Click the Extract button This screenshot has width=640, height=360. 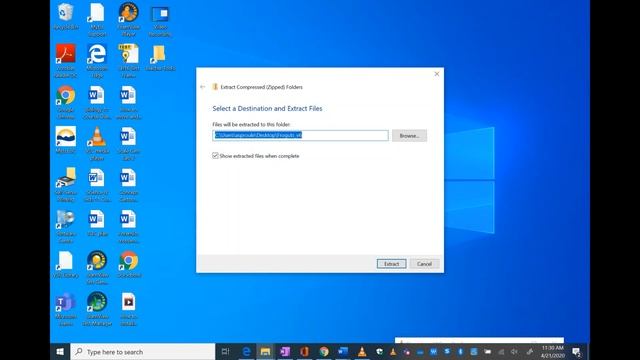[391, 264]
